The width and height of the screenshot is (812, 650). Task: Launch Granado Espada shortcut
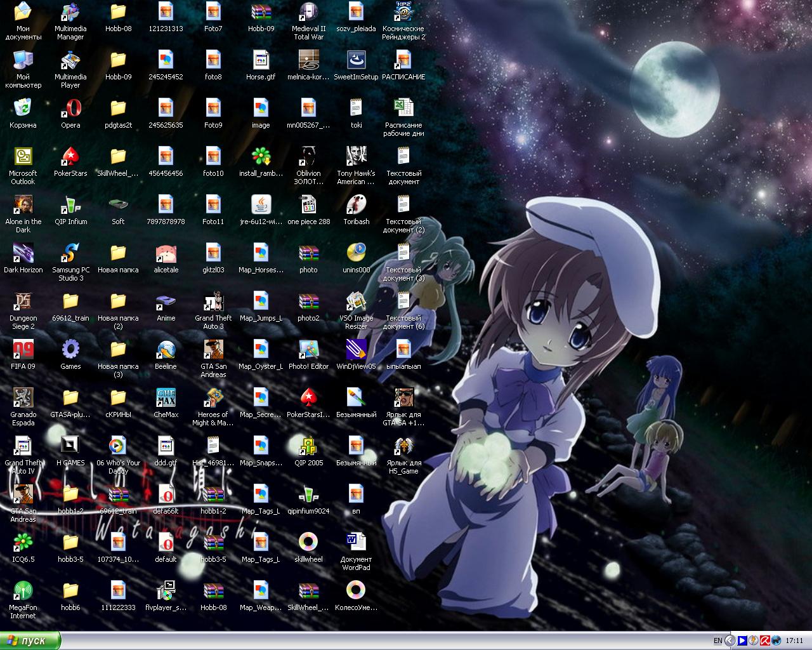click(23, 397)
